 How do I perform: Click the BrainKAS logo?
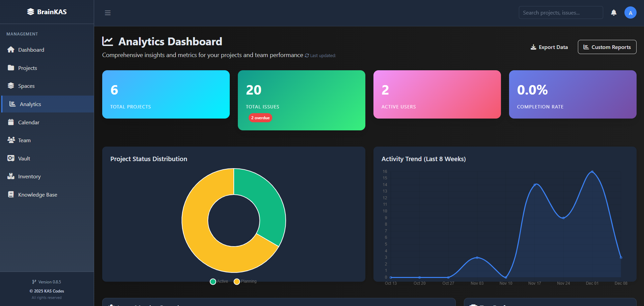pos(47,12)
